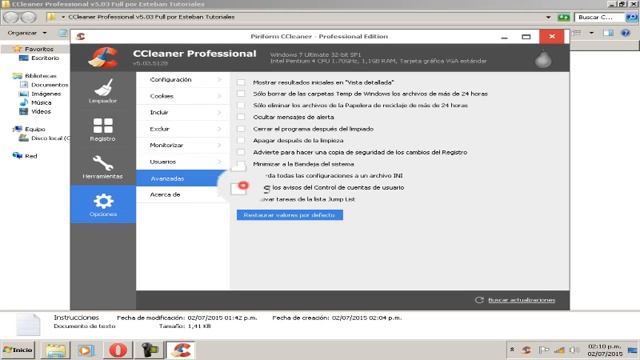
Task: Open the Herramientas wrench section
Action: [103, 167]
